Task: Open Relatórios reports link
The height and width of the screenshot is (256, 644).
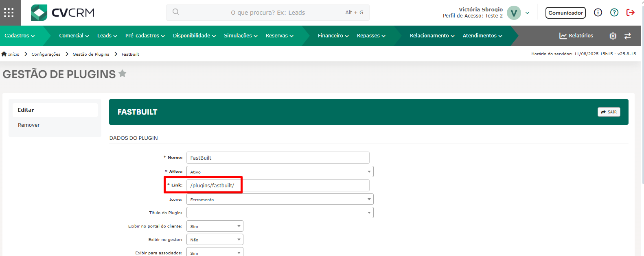Action: coord(576,36)
